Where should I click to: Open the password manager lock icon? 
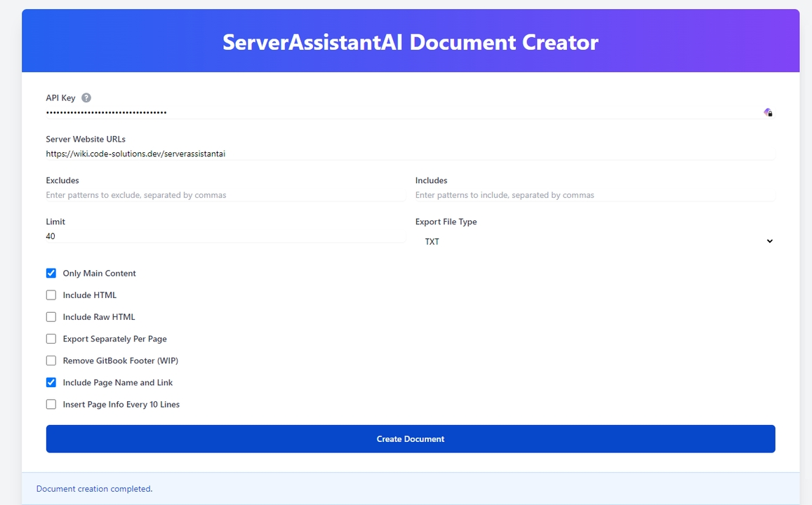click(x=768, y=112)
